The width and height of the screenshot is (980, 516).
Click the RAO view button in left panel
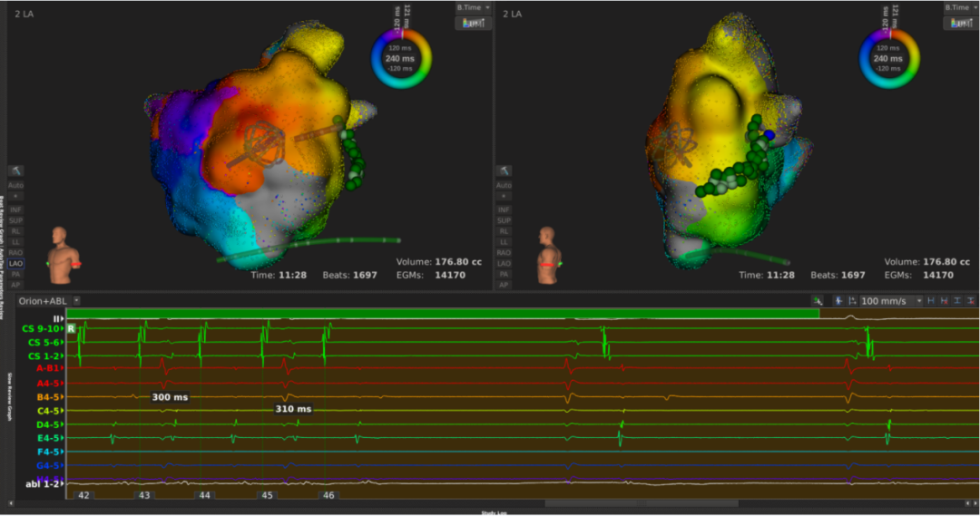pos(15,251)
